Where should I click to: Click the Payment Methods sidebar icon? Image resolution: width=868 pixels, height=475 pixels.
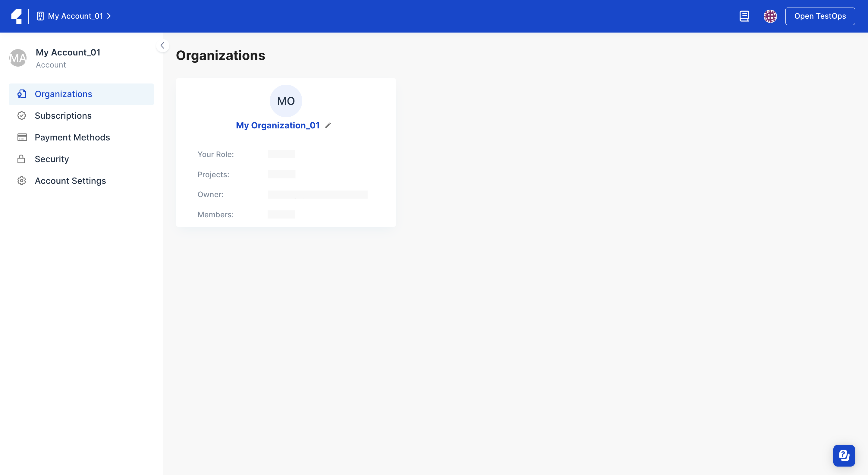[x=22, y=137]
